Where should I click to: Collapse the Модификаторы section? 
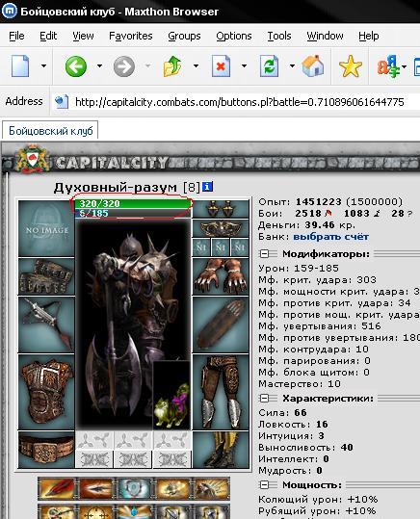264,254
